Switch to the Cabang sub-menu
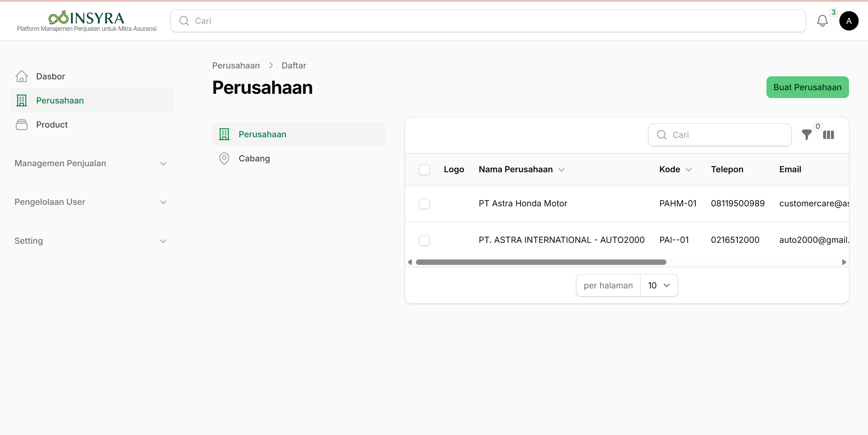The width and height of the screenshot is (868, 435). 299,158
